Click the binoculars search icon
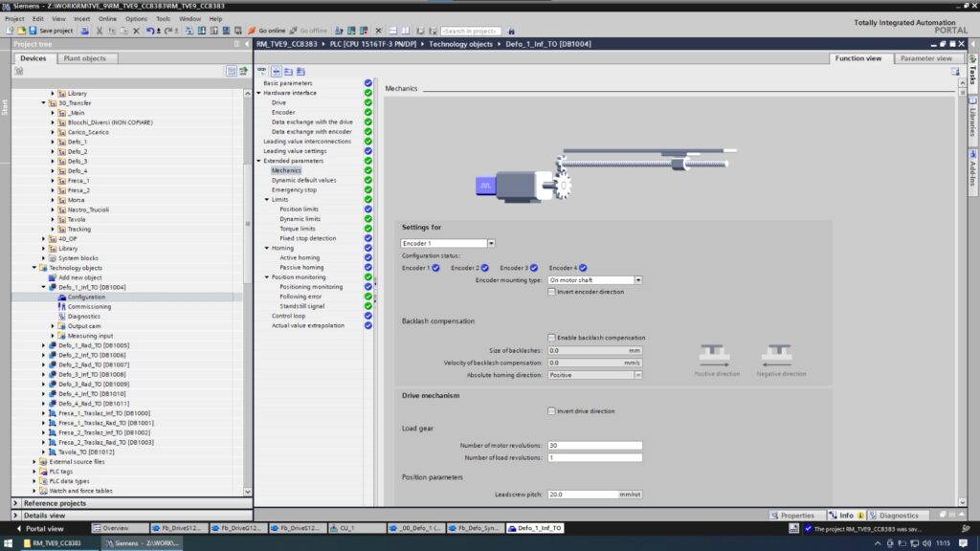Viewport: 980px width, 551px height. (x=511, y=31)
